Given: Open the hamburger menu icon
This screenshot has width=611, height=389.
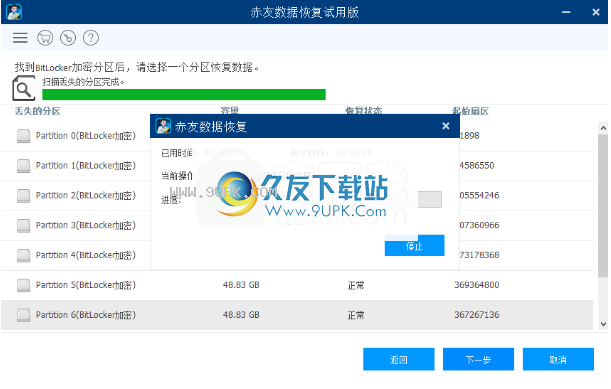Looking at the screenshot, I should (20, 38).
